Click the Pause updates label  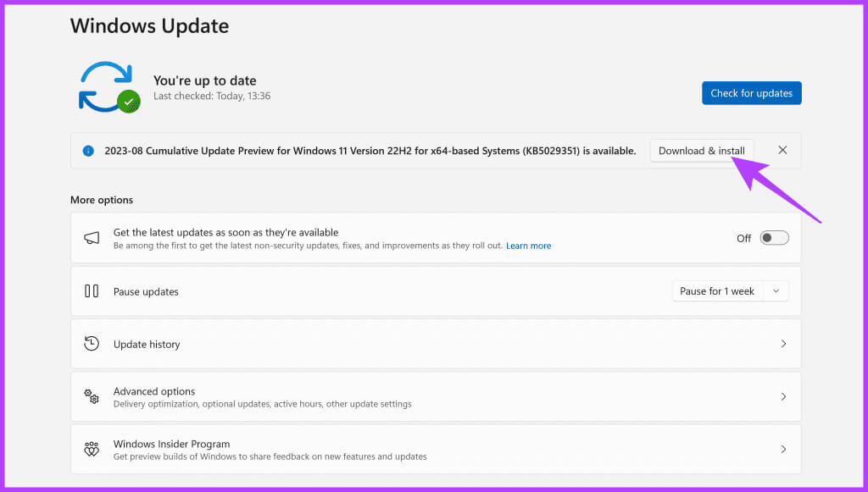pos(146,291)
